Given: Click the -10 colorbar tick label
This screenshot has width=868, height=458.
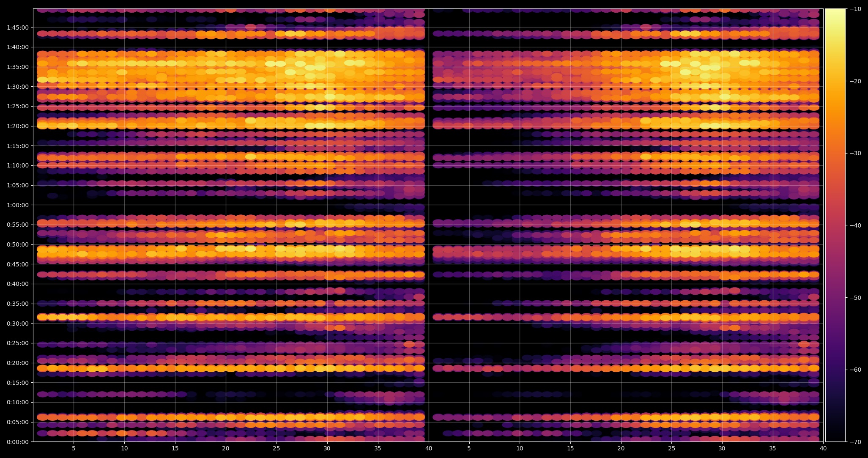Looking at the screenshot, I should 855,9.
